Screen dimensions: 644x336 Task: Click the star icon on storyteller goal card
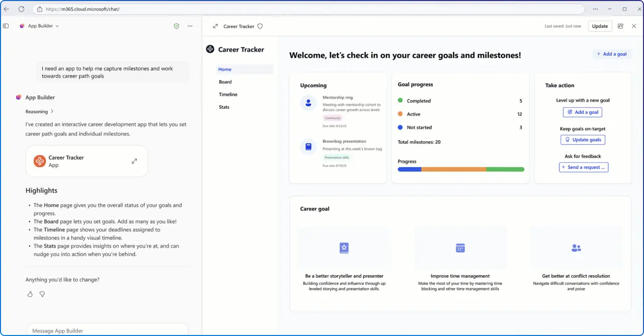pos(344,247)
